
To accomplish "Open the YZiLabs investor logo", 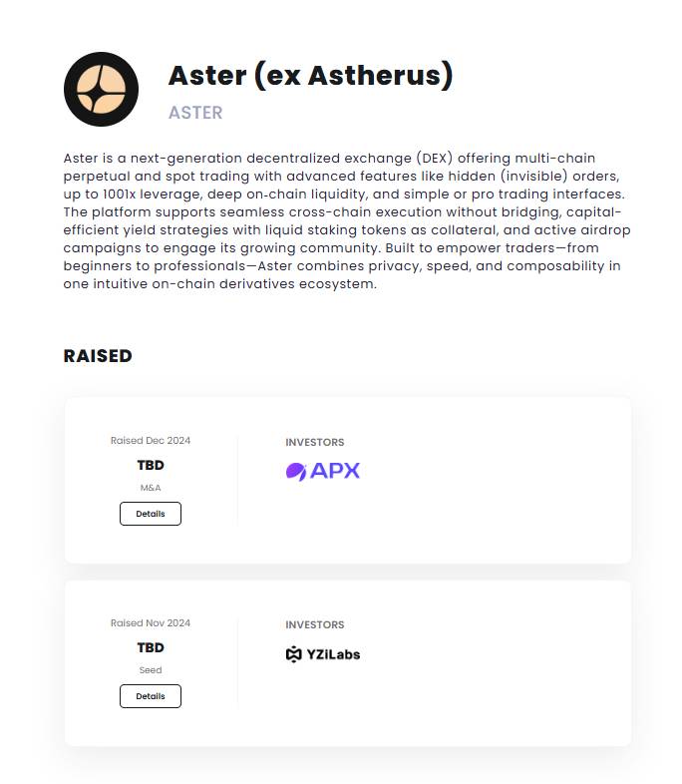I will (323, 654).
